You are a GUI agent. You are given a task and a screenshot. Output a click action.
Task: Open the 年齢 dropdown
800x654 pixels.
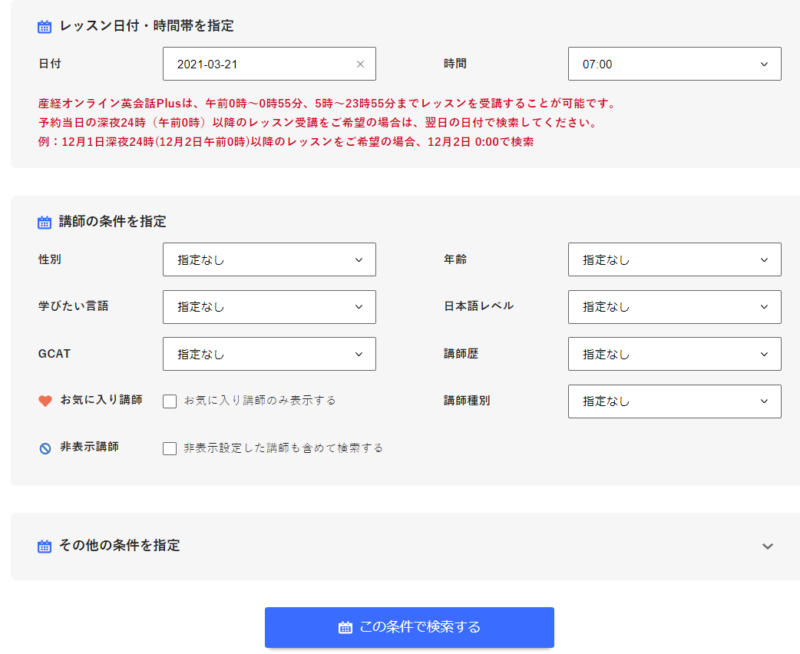click(x=674, y=259)
